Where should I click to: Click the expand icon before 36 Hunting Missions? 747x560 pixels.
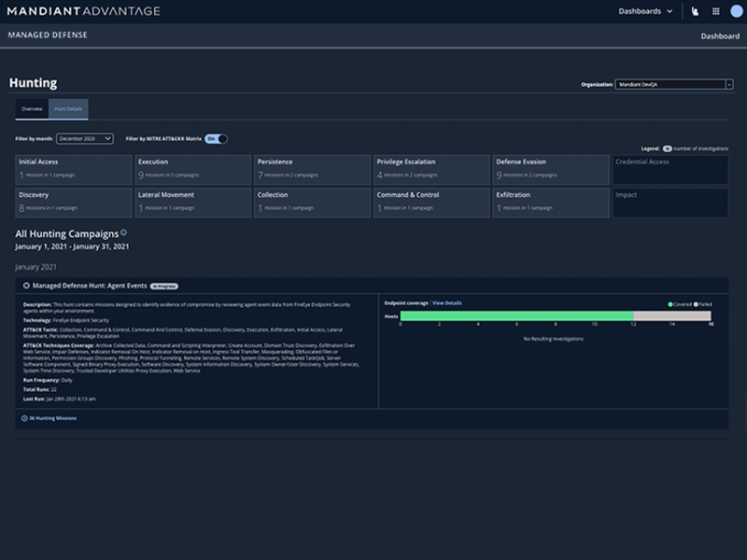[x=24, y=418]
